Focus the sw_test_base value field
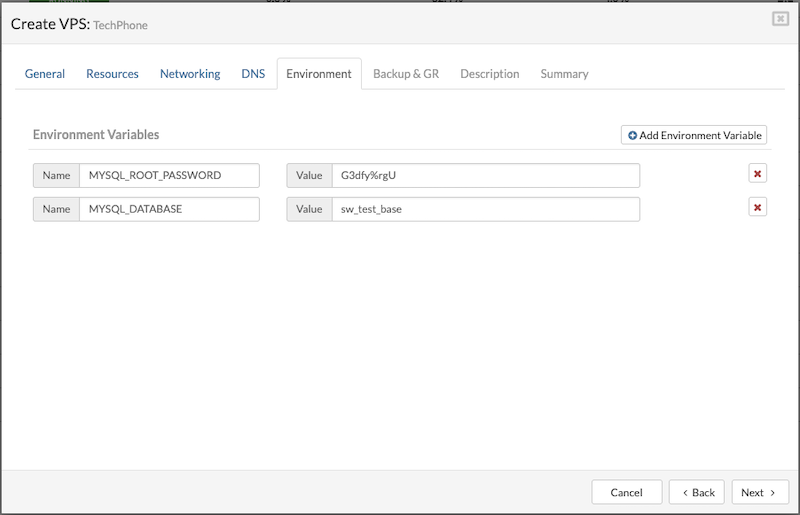Screen dimensions: 800x515 point(485,209)
